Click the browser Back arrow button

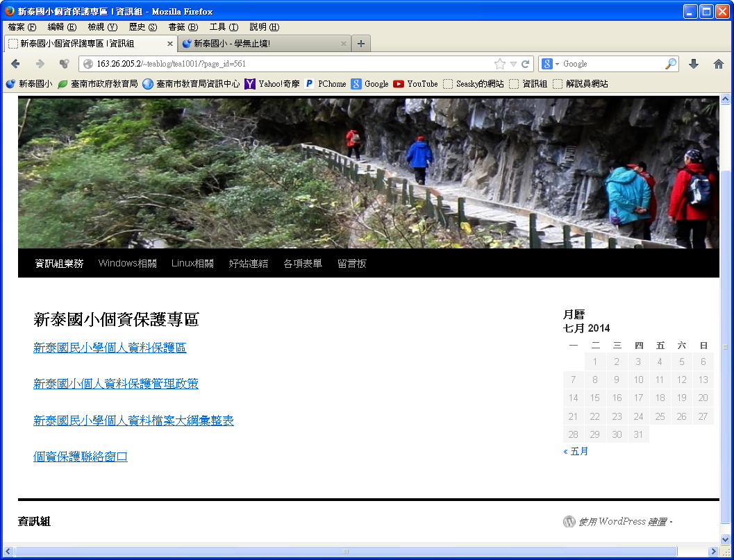point(16,64)
